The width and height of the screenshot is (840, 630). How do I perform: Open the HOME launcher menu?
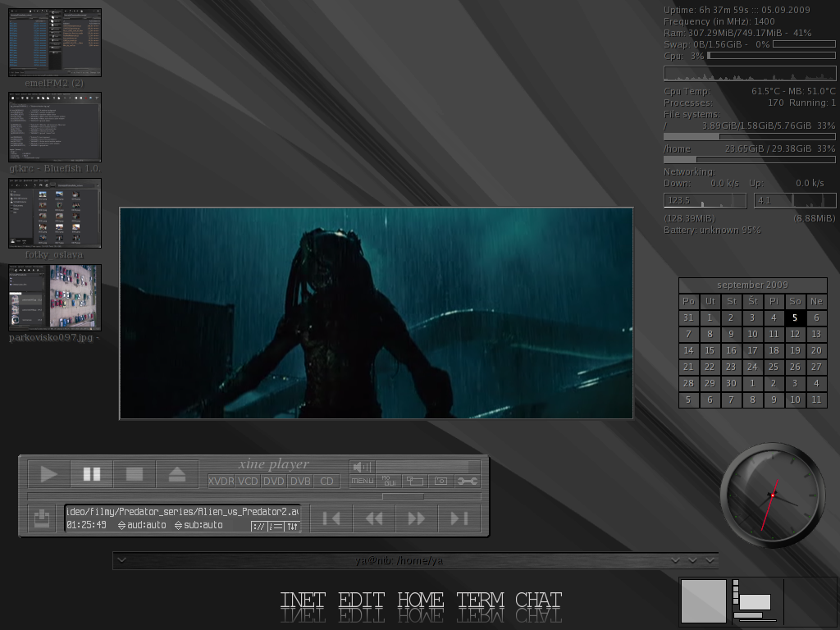pyautogui.click(x=421, y=600)
